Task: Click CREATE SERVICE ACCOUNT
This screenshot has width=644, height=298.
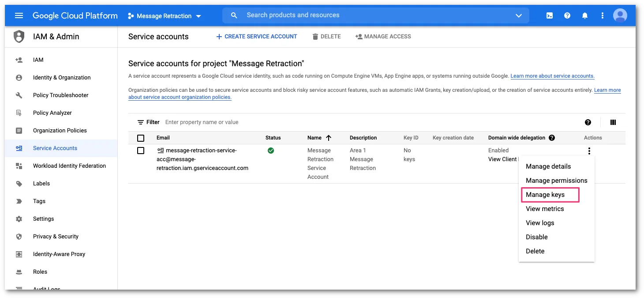Action: point(256,36)
